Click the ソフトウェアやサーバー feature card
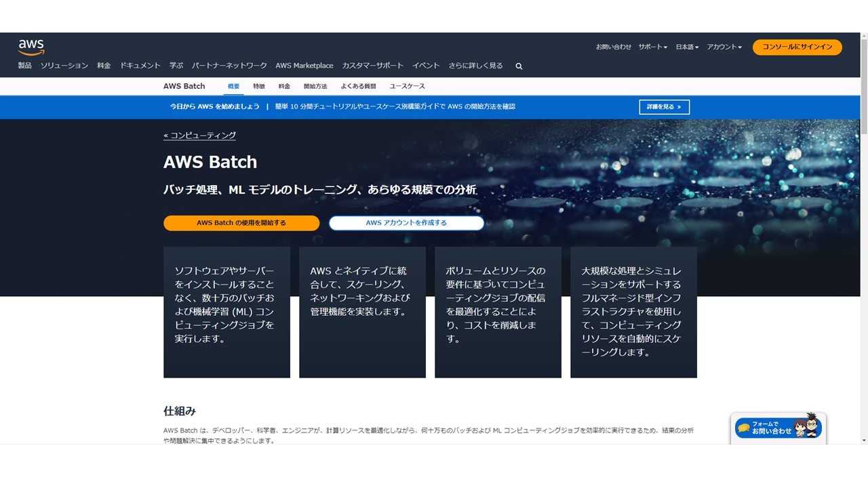 pos(226,312)
